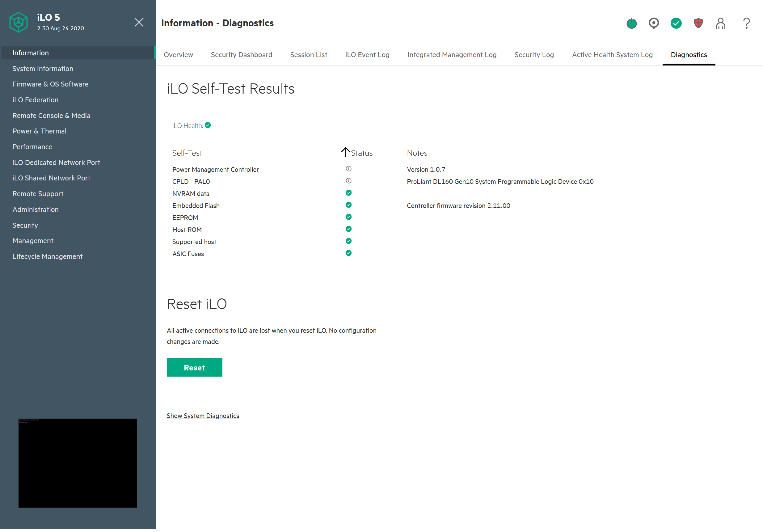
Task: Click the red security shield icon
Action: [x=698, y=23]
